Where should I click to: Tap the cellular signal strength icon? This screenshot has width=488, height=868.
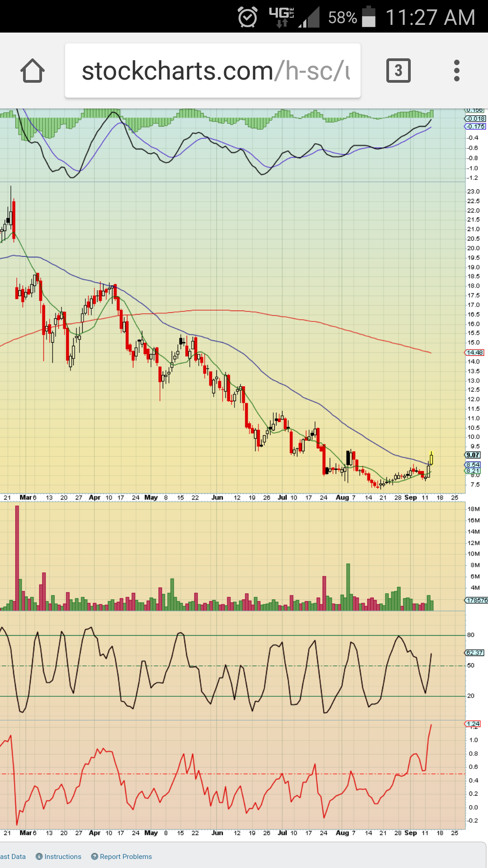click(x=310, y=18)
